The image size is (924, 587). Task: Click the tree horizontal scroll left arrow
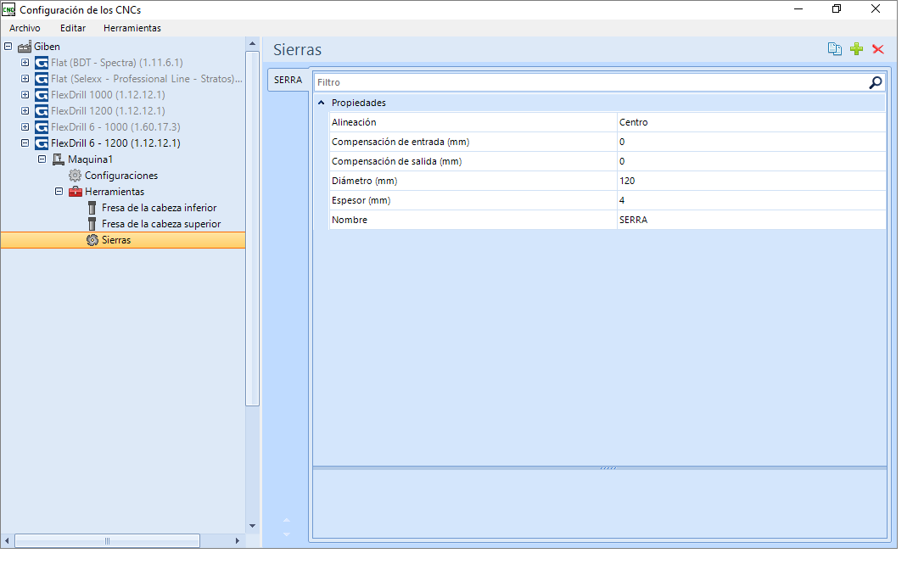(7, 540)
